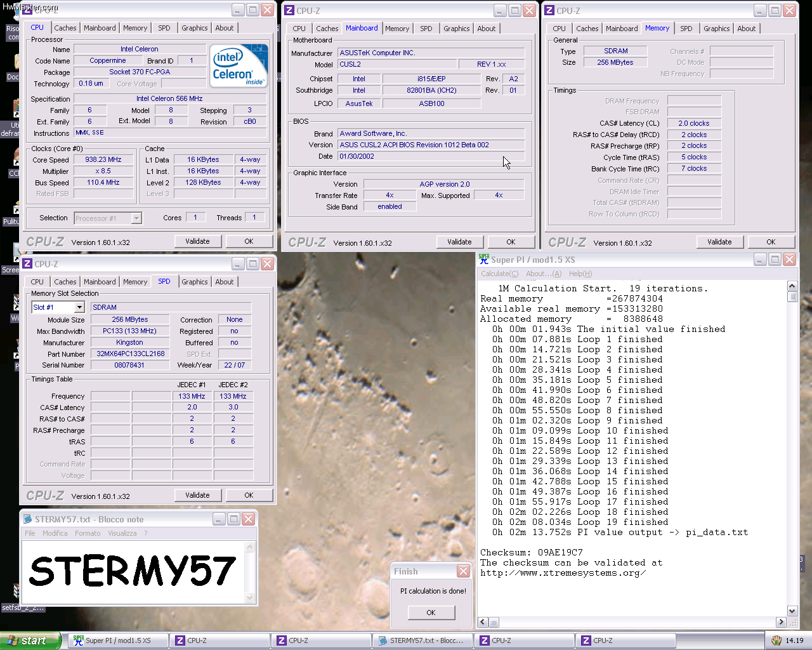Click the Notepad icon in STERMY57.txt title bar
Image resolution: width=812 pixels, height=650 pixels.
coord(28,519)
